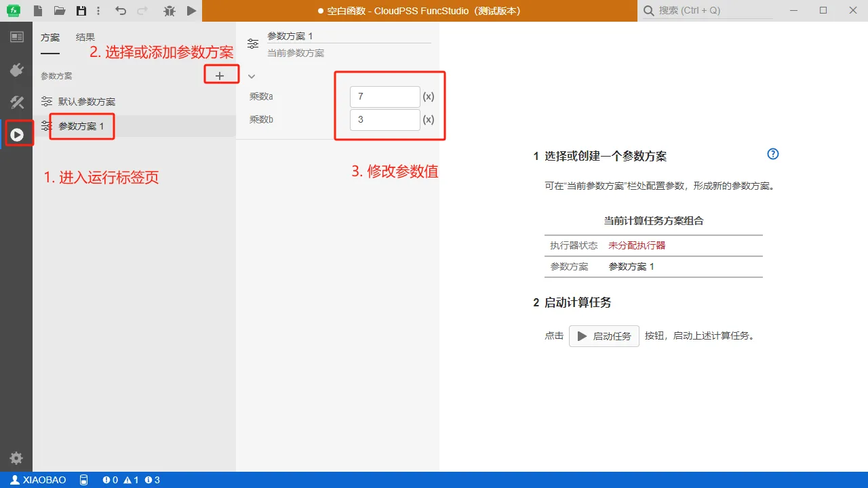This screenshot has width=868, height=488.
Task: Undo the last action
Action: tap(121, 11)
